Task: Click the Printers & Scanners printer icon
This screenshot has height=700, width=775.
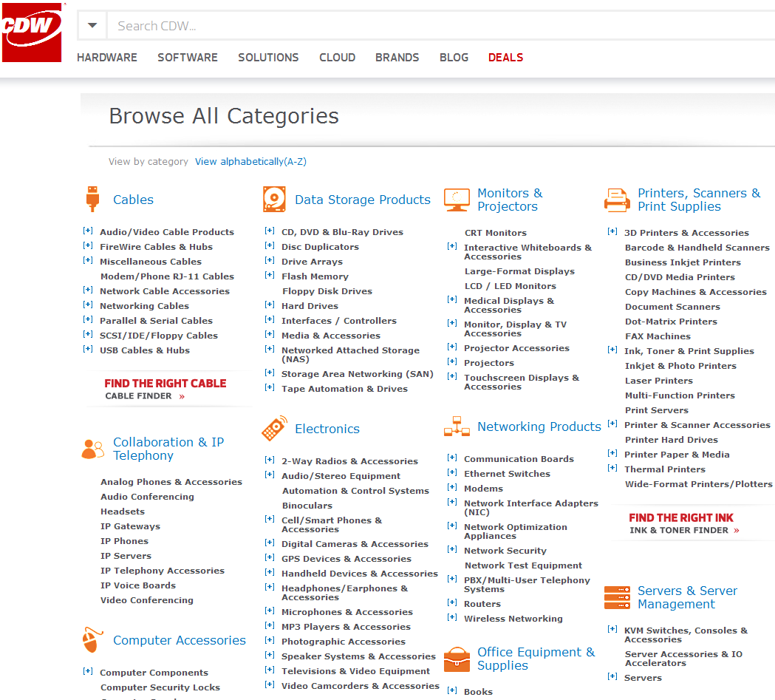Action: (617, 200)
